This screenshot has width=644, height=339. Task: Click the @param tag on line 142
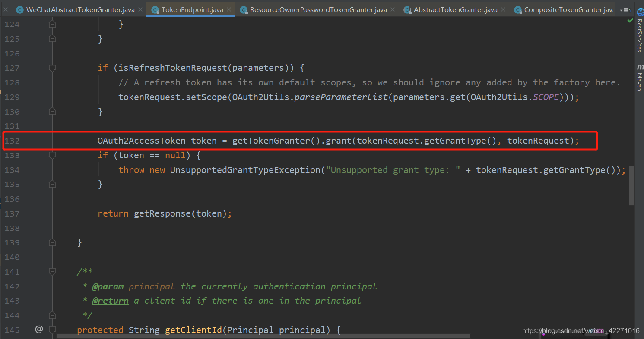108,286
